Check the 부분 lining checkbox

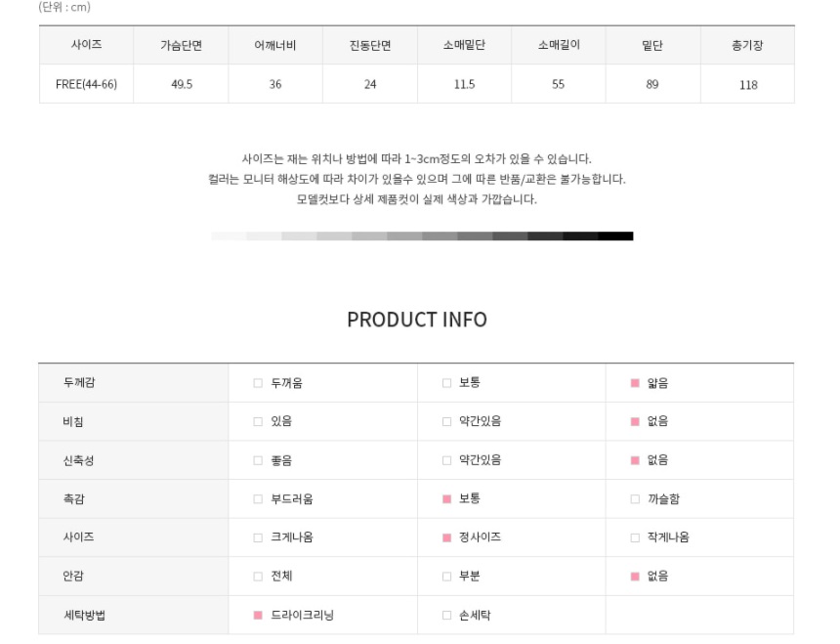pos(446,577)
